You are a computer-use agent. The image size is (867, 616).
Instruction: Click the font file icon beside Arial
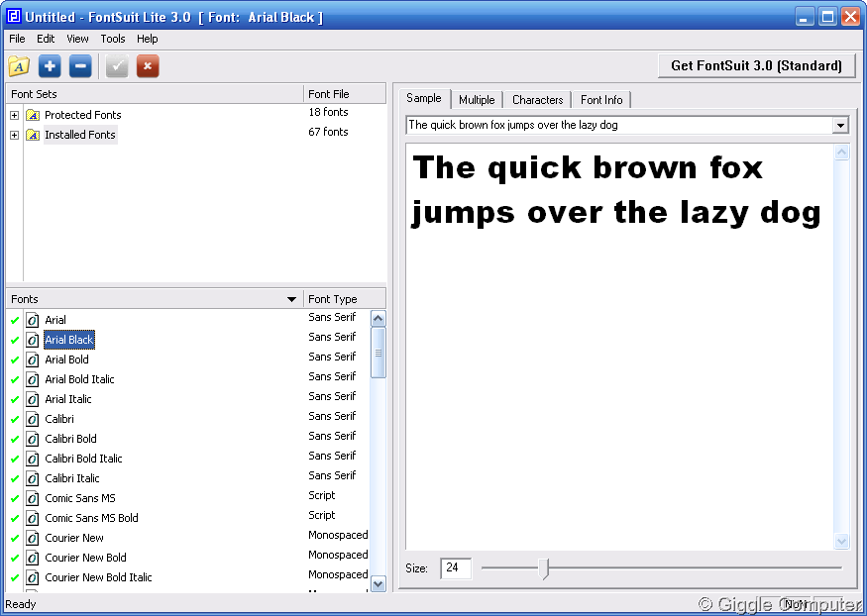(x=33, y=320)
